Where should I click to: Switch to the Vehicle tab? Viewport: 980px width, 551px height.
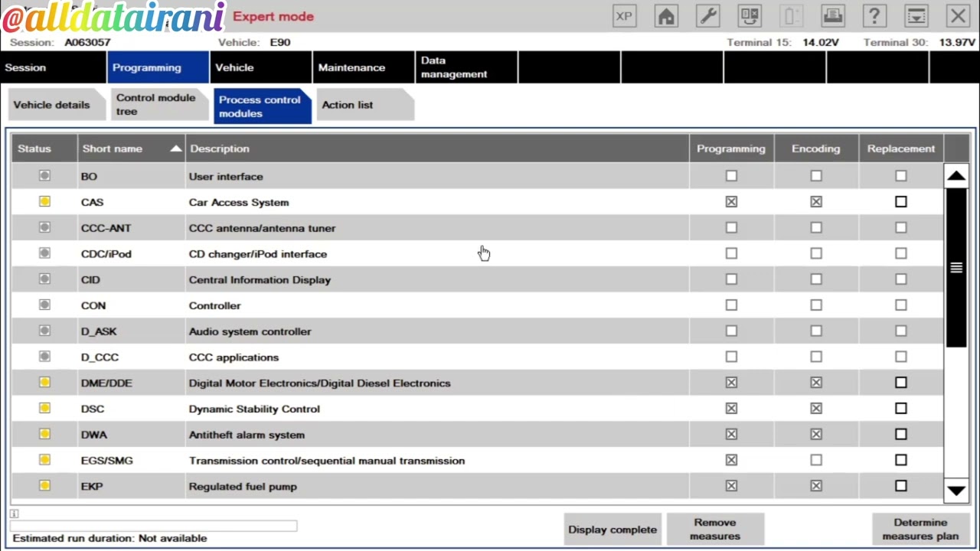[x=261, y=67]
